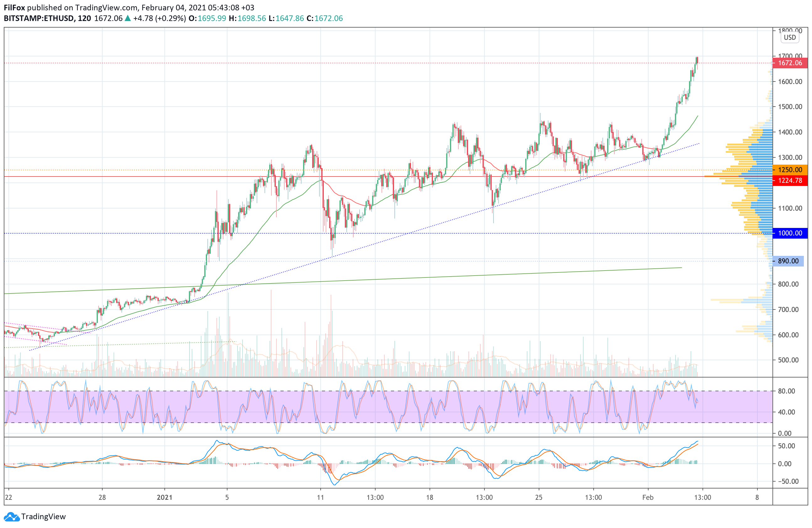This screenshot has width=812, height=528.
Task: Click the Feb label on the time axis
Action: tap(648, 497)
